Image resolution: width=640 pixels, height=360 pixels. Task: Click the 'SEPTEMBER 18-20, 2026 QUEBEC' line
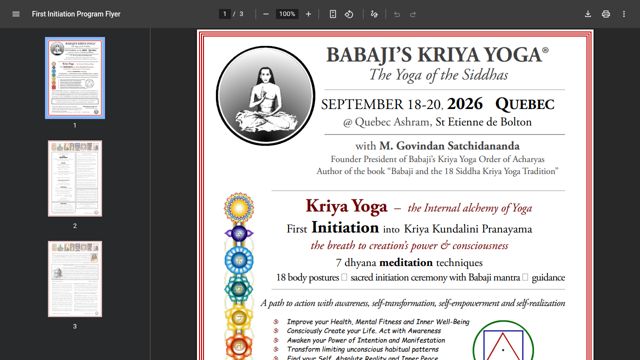438,104
